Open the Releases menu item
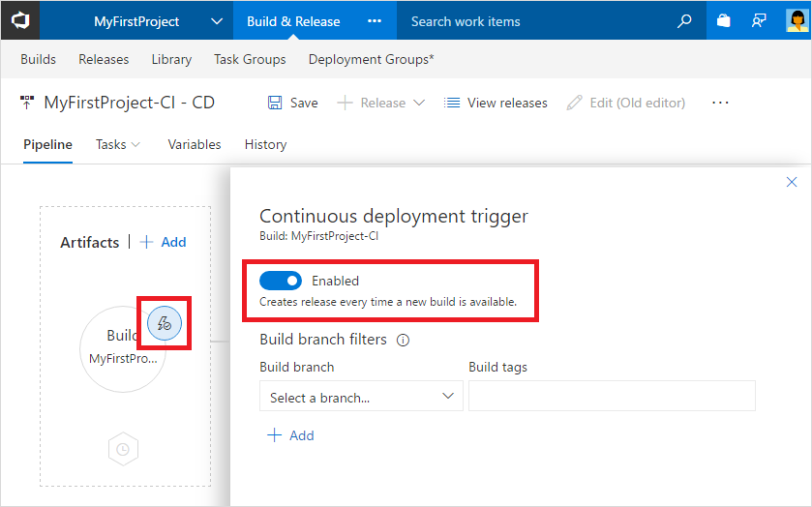The height and width of the screenshot is (507, 812). [x=104, y=59]
